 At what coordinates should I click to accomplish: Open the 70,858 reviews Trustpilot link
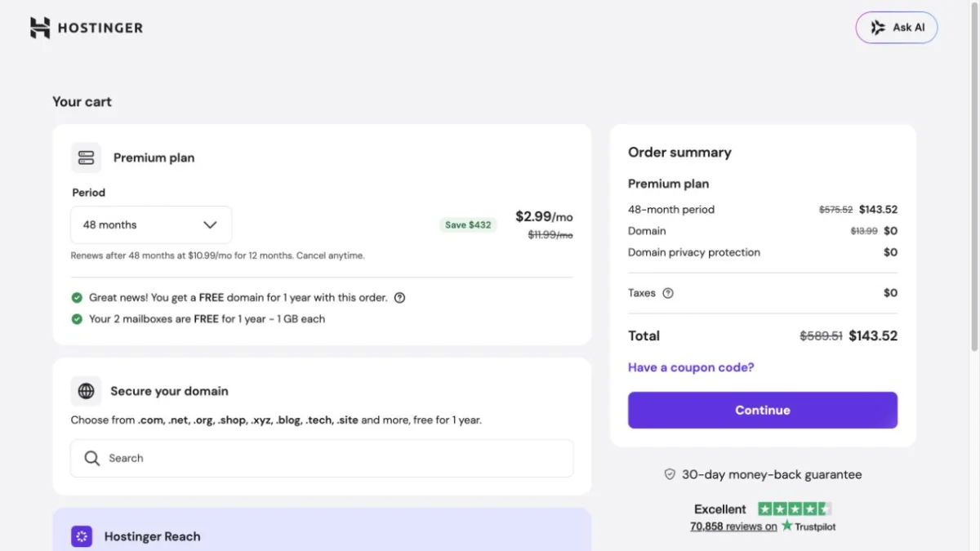(733, 527)
